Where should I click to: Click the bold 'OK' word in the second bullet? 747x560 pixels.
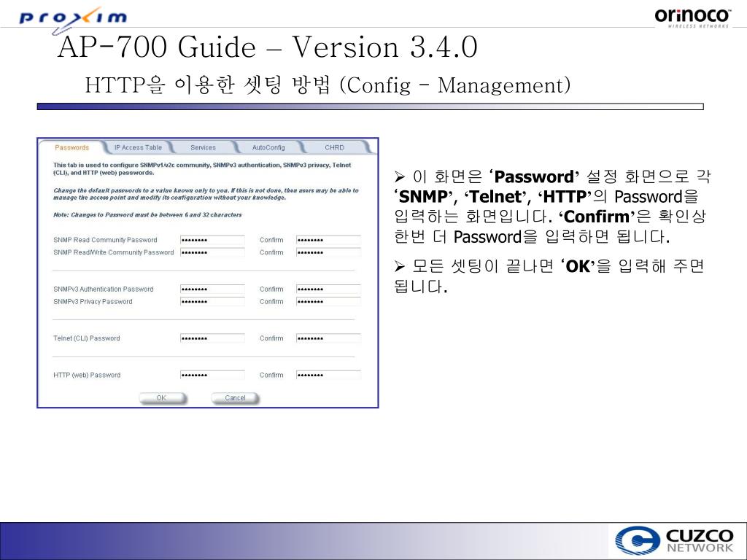578,266
